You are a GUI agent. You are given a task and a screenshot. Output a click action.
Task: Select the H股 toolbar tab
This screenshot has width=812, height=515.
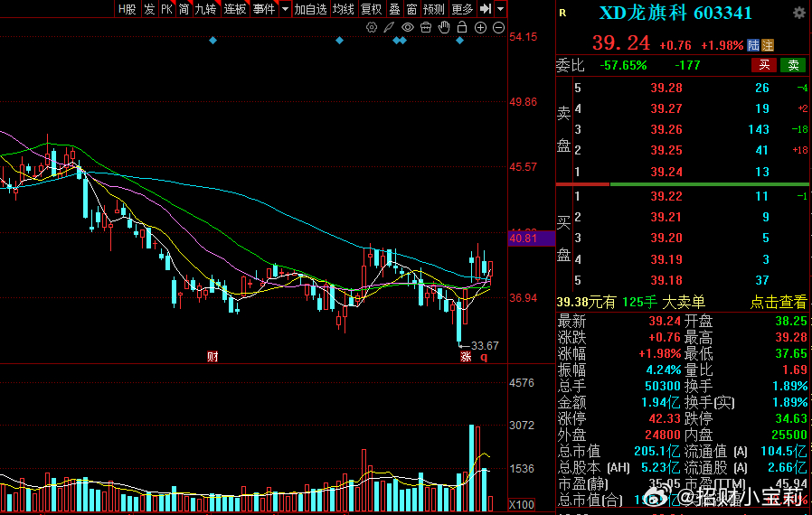pyautogui.click(x=127, y=9)
